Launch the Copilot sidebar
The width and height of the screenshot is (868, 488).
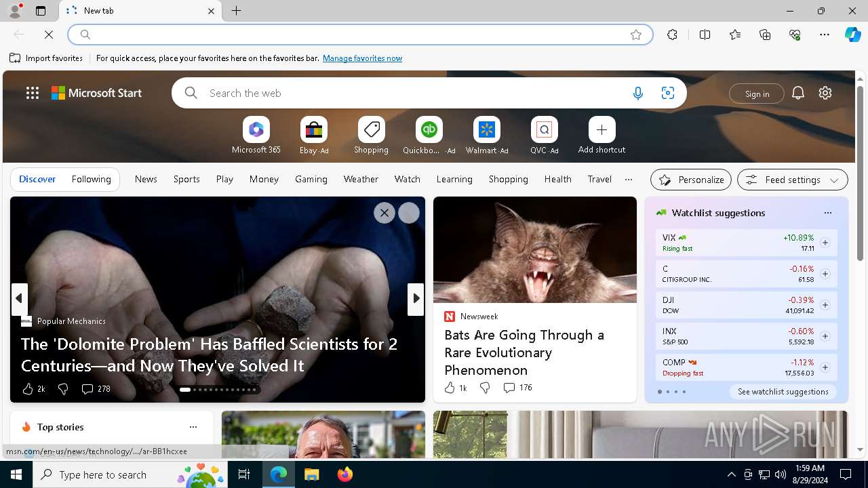coord(852,35)
